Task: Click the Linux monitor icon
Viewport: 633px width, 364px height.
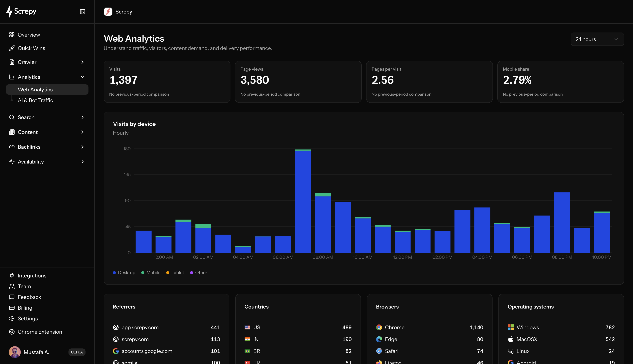Action: [x=511, y=351]
